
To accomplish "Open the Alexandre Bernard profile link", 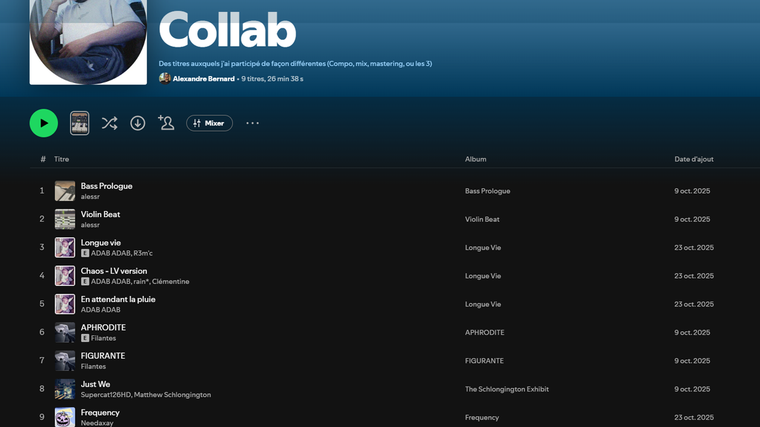I will 204,79.
